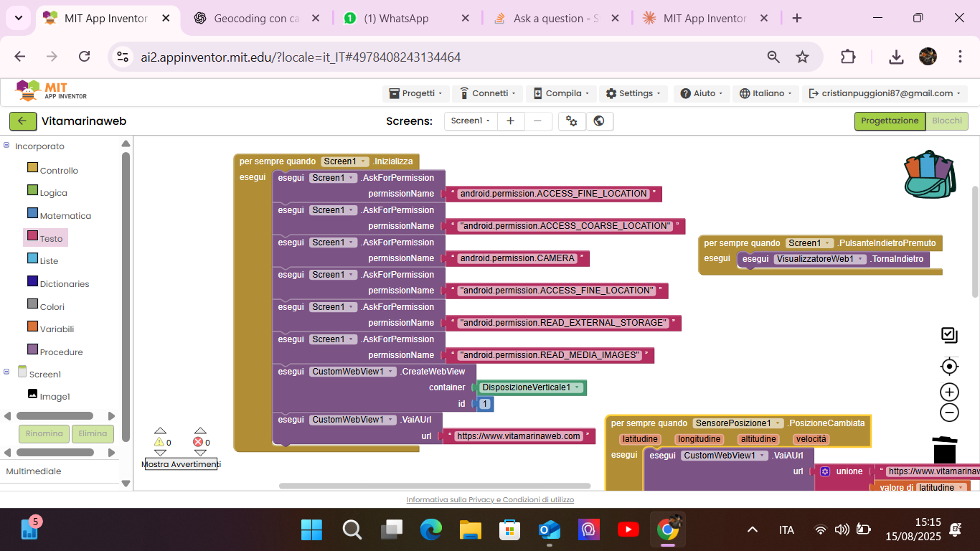
Task: Click the Rinomina button
Action: tap(44, 433)
